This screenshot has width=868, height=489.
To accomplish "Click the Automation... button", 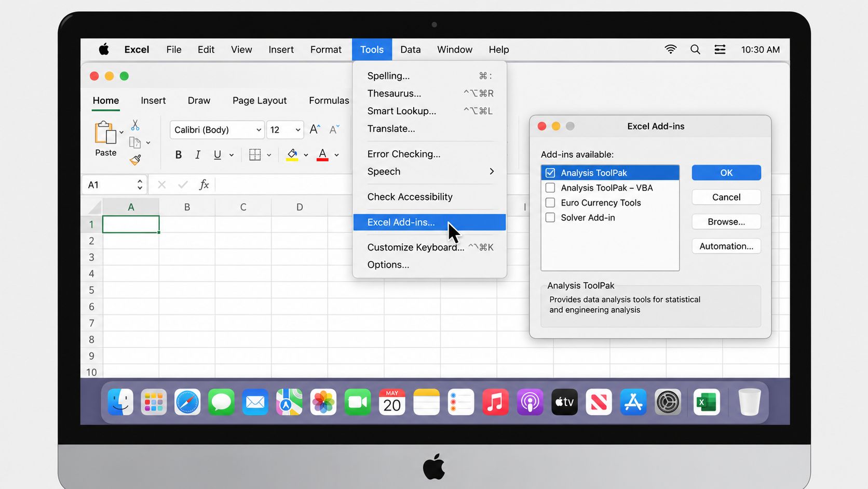I will pos(726,246).
